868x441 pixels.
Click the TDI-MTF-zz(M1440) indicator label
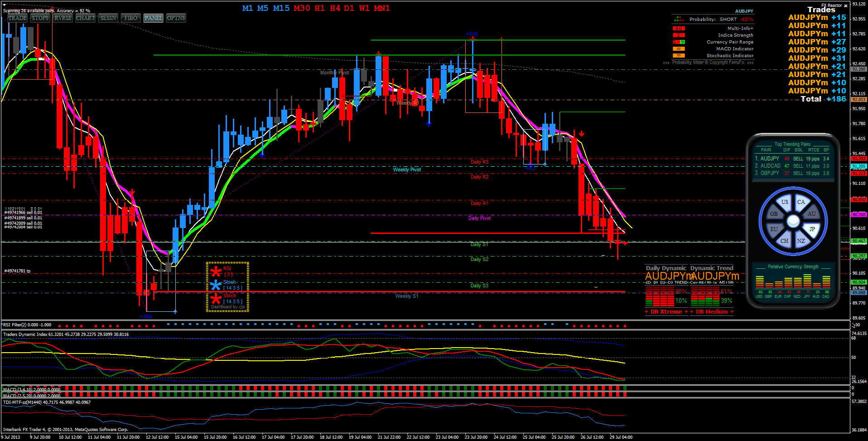47,402
